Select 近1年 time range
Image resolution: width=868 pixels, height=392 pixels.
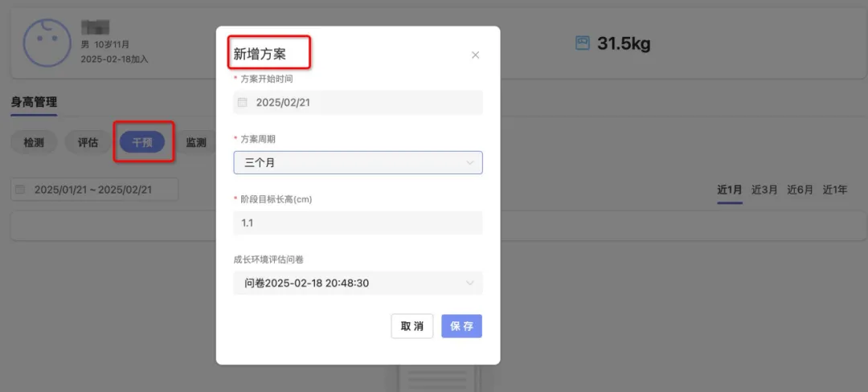(835, 190)
